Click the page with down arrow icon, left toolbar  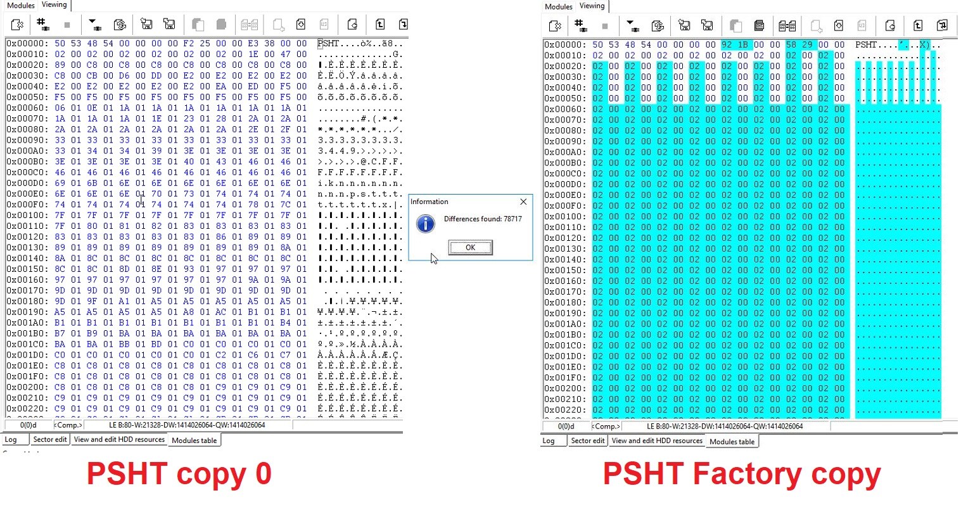point(301,25)
